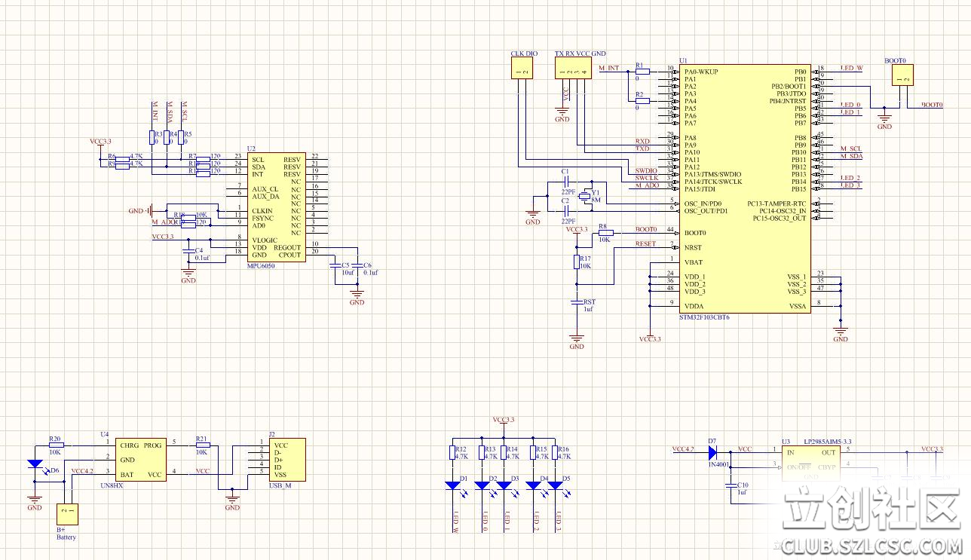Select capacitor C6 0.1uf
Image resolution: width=971 pixels, height=560 pixels.
(357, 264)
